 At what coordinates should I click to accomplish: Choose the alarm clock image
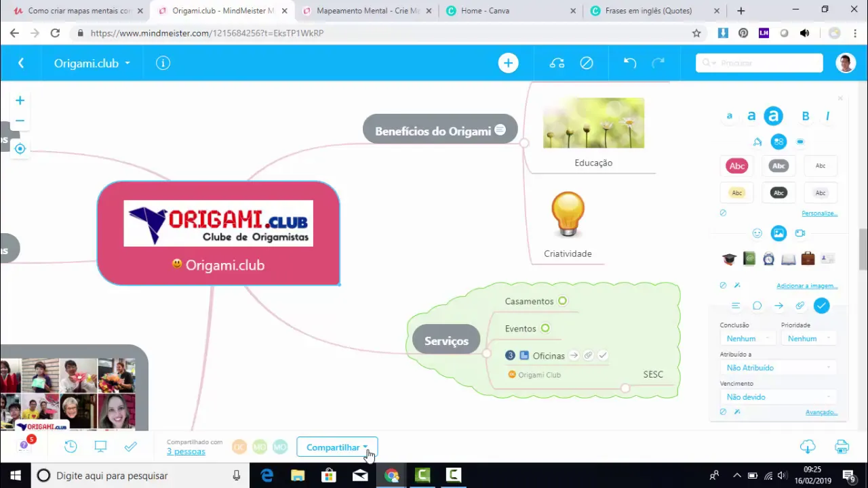coord(768,259)
